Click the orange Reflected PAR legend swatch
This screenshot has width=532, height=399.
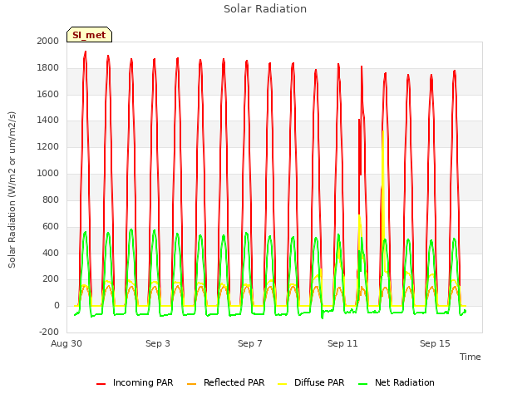pyautogui.click(x=192, y=384)
